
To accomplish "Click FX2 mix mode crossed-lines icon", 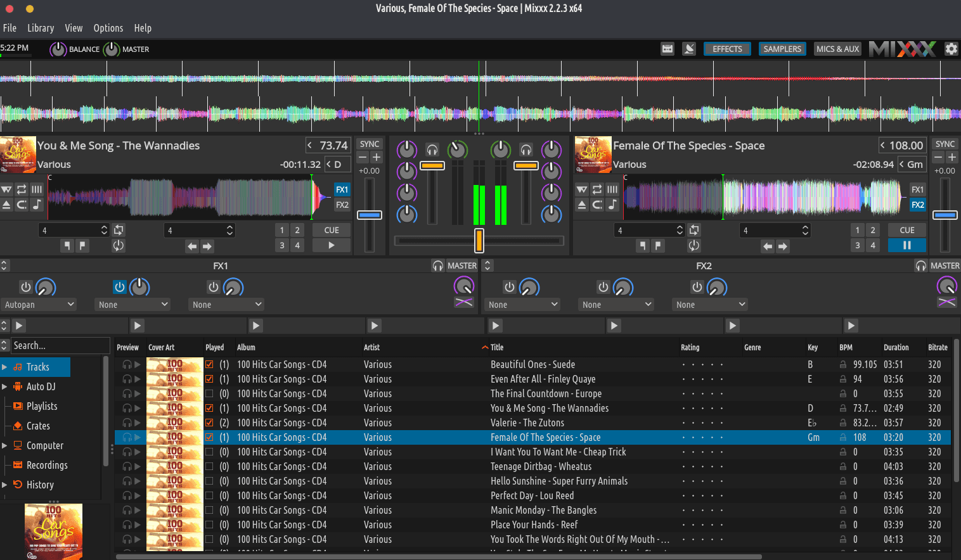I will click(x=946, y=302).
